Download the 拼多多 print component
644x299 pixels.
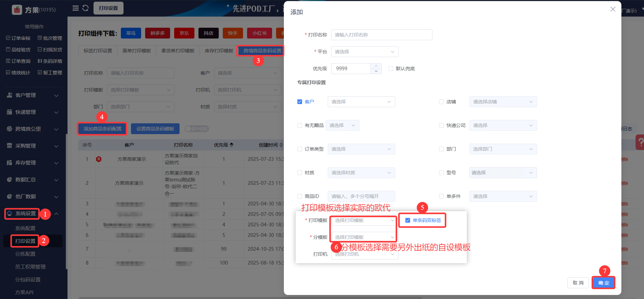click(x=158, y=33)
